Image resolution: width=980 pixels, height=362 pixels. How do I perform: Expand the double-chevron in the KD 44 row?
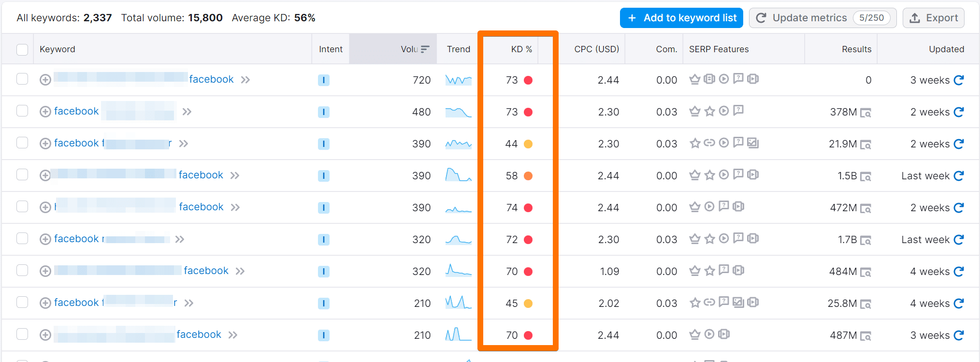184,144
